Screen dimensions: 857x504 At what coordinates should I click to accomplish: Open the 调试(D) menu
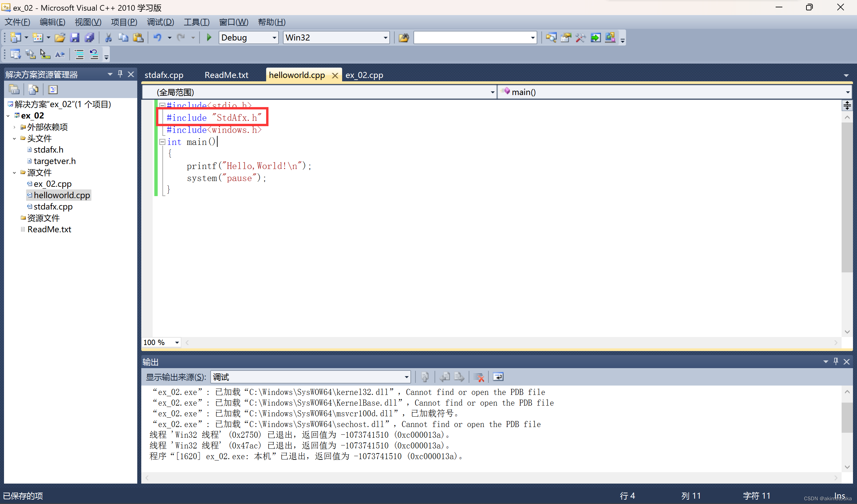click(160, 22)
